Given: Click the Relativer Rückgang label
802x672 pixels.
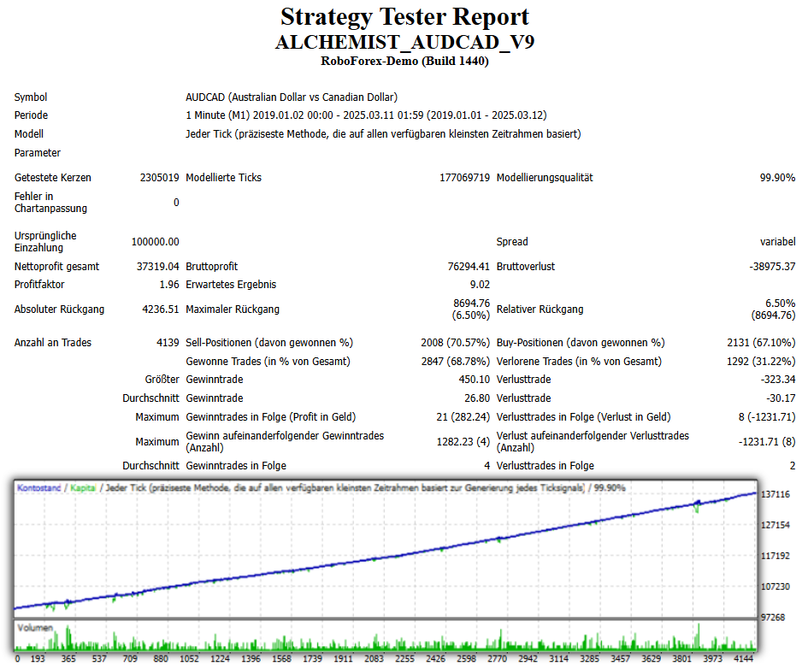Looking at the screenshot, I should coord(540,309).
